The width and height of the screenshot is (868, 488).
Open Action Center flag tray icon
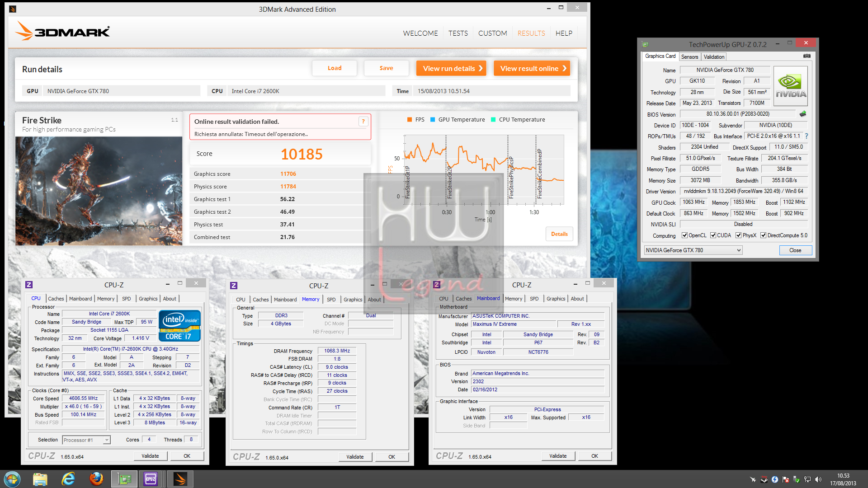coord(786,479)
